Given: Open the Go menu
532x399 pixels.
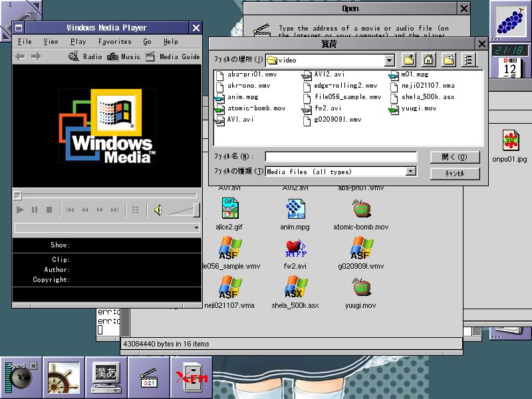Looking at the screenshot, I should [x=147, y=41].
